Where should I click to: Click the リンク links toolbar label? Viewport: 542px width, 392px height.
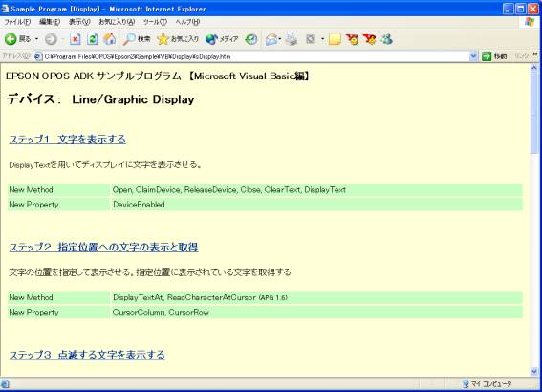click(522, 56)
